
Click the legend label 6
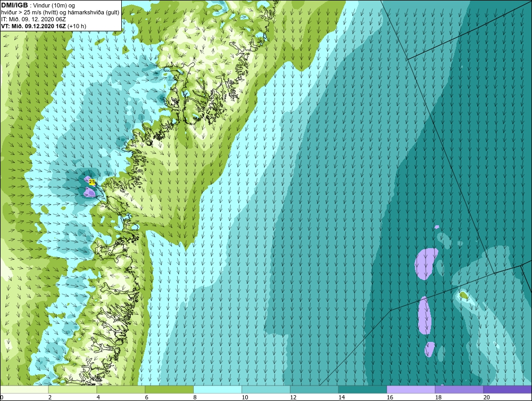[x=147, y=397]
